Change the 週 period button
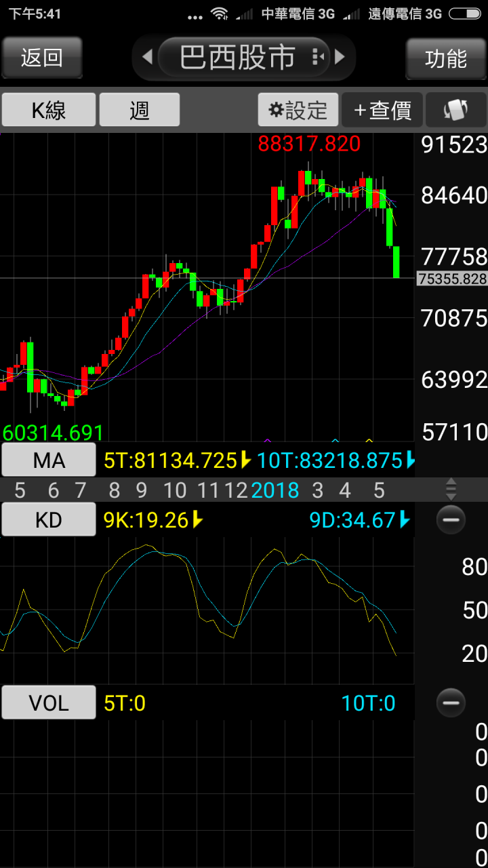The width and height of the screenshot is (488, 868). [140, 110]
